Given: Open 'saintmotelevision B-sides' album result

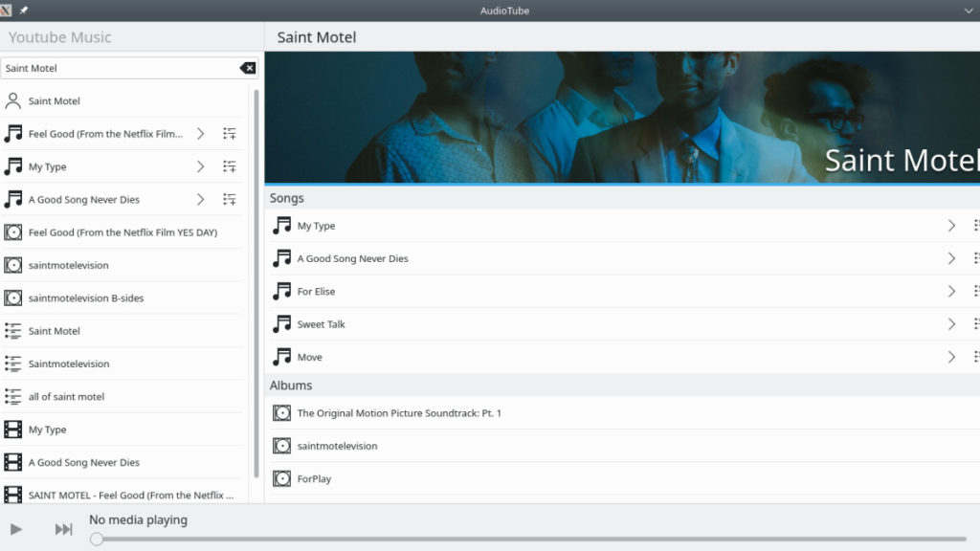Looking at the screenshot, I should (86, 298).
